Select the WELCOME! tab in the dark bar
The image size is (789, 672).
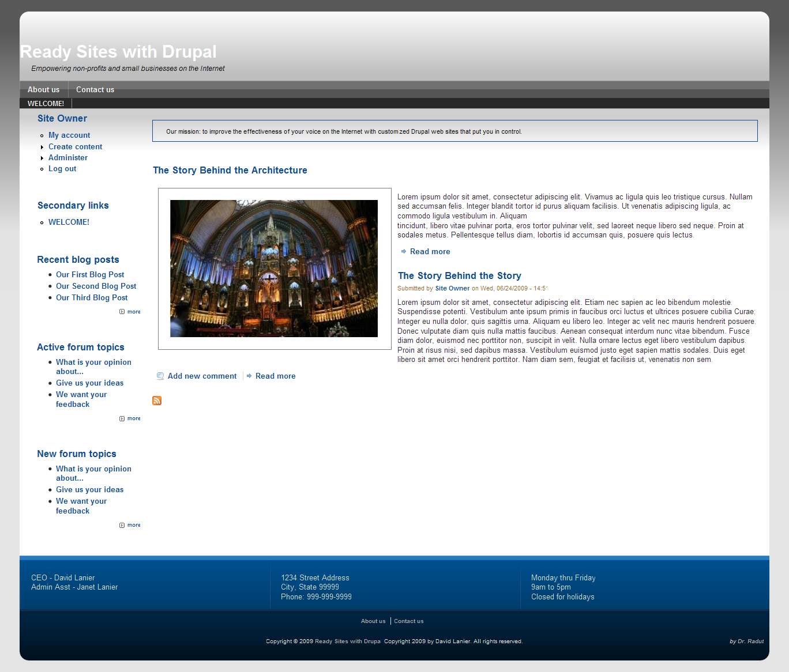tap(46, 104)
